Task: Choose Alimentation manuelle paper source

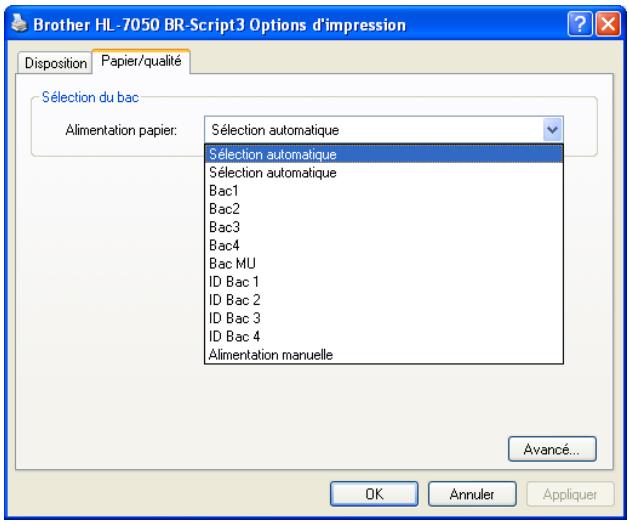Action: (x=383, y=355)
